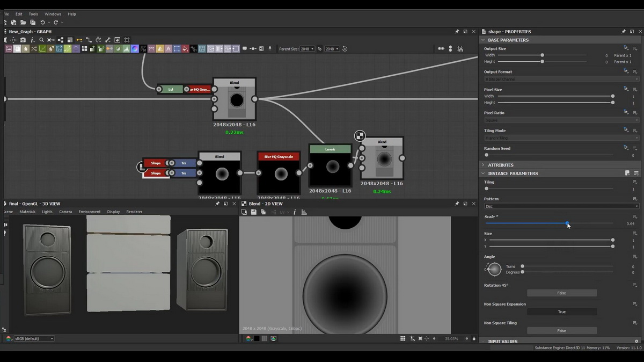Click the info 'i' icon in 2D view
Viewport: 644px width, 362px height.
pos(295,212)
